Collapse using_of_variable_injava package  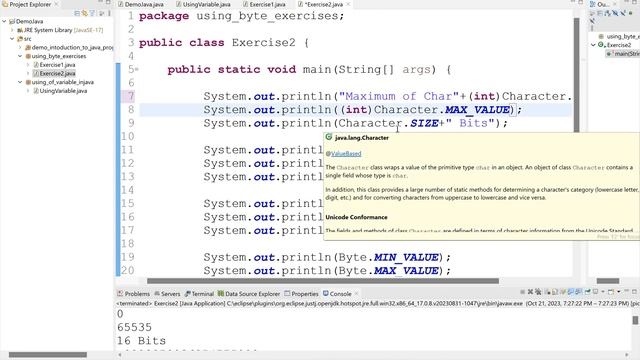pyautogui.click(x=20, y=82)
